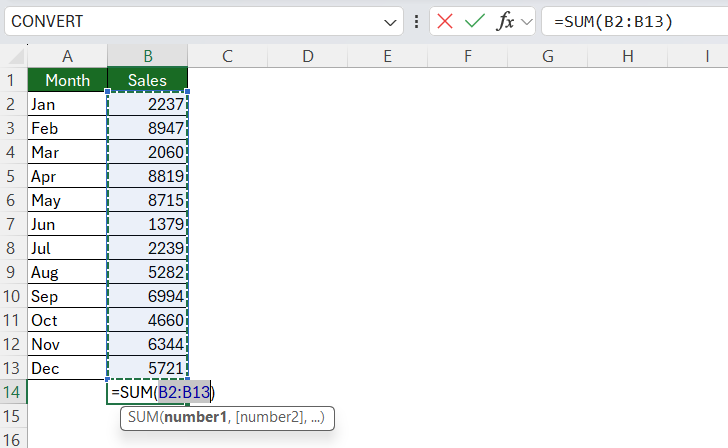The height and width of the screenshot is (448, 728).
Task: Click the Select All corner triangle
Action: 14,56
